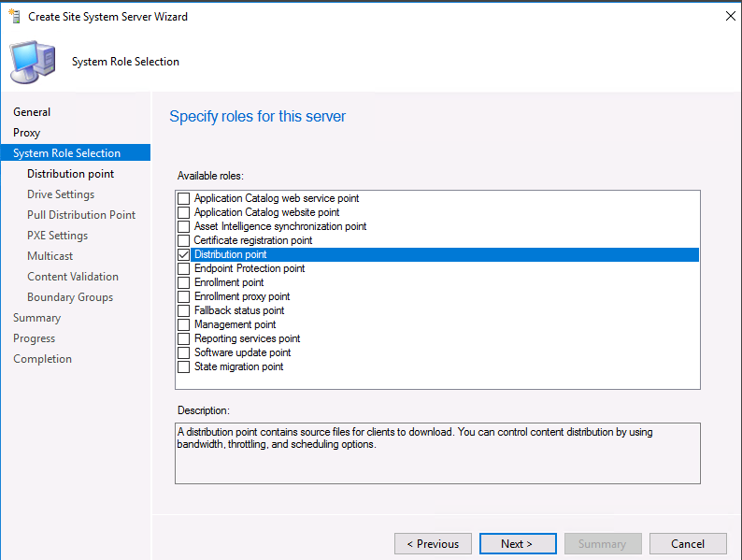Click the Enrollment proxy point label

(242, 296)
